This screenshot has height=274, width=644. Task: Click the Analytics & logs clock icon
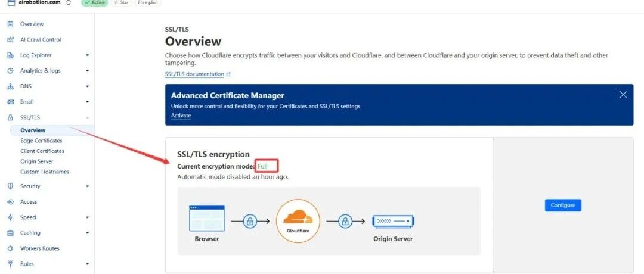(x=11, y=71)
